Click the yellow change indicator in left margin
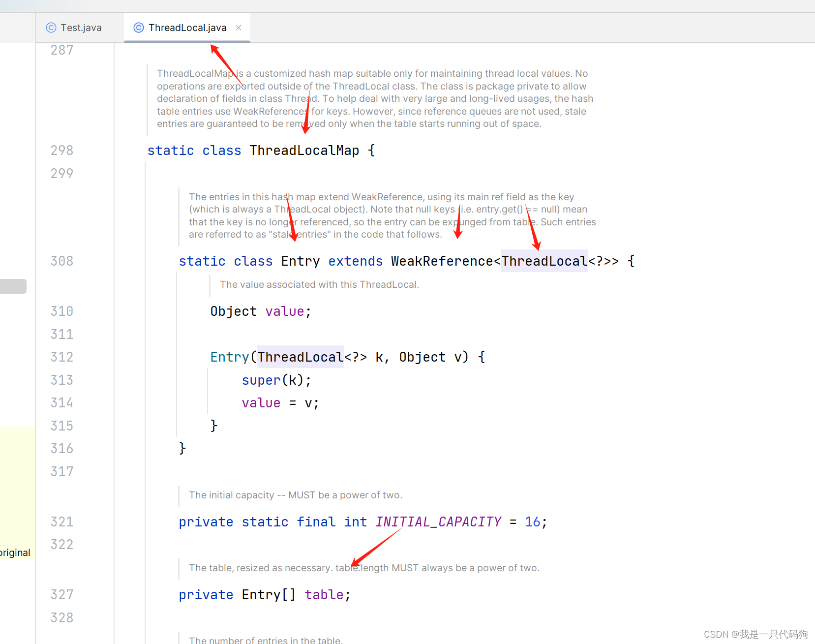 click(x=17, y=492)
